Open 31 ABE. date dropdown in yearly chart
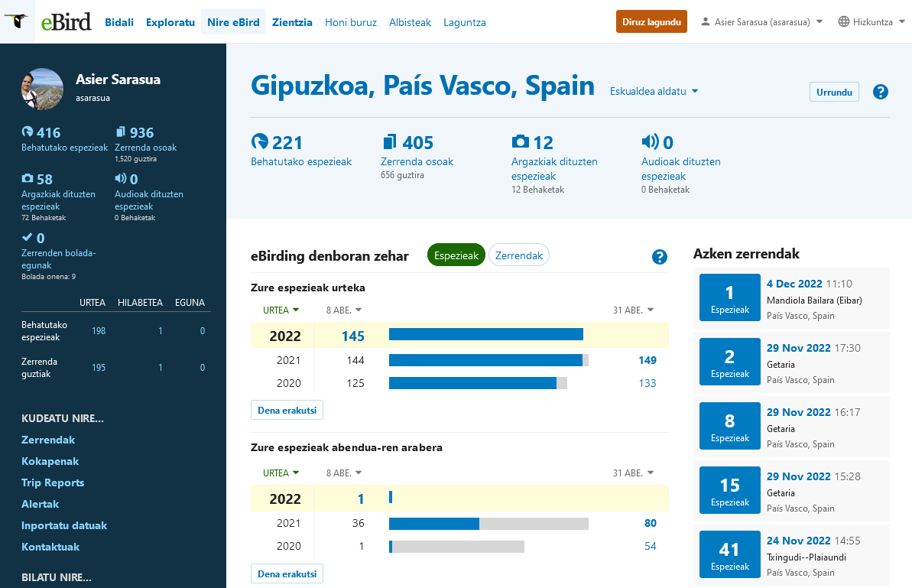This screenshot has height=588, width=912. pyautogui.click(x=633, y=310)
